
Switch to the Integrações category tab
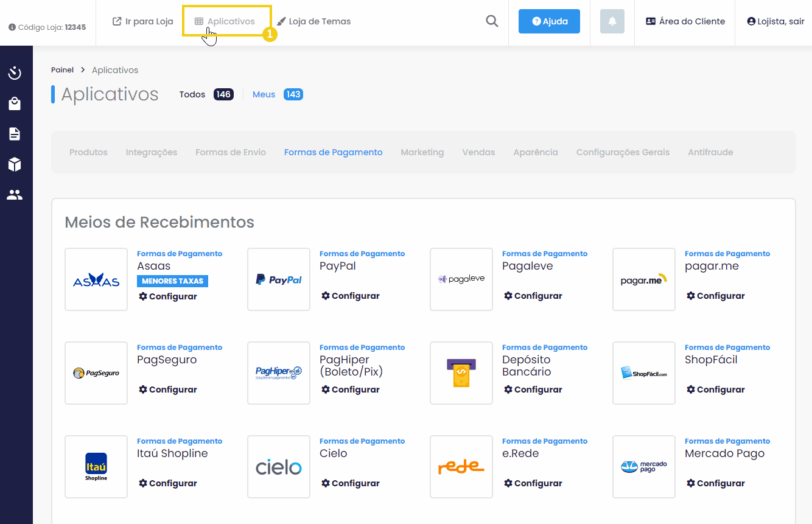pos(152,152)
